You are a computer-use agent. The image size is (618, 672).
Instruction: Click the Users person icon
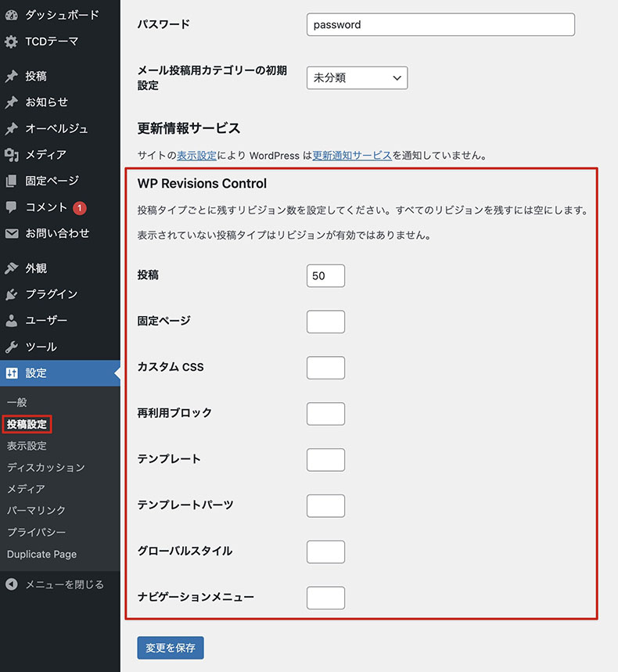point(12,321)
